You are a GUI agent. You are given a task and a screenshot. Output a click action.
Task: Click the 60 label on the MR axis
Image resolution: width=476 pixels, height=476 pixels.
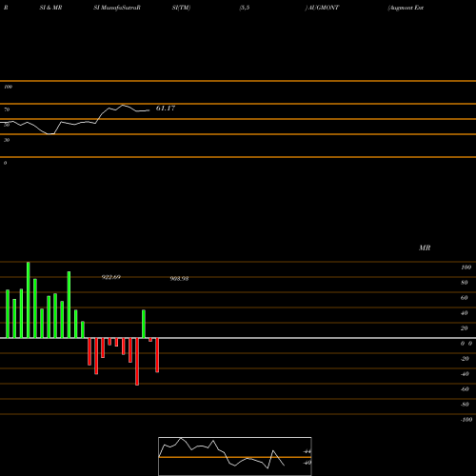(465, 298)
